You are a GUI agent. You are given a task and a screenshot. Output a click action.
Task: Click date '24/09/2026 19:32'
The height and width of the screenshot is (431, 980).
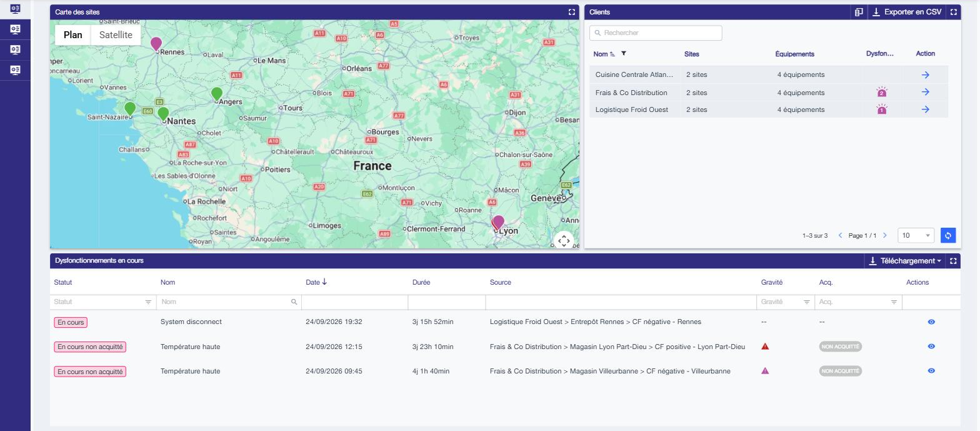(x=334, y=322)
